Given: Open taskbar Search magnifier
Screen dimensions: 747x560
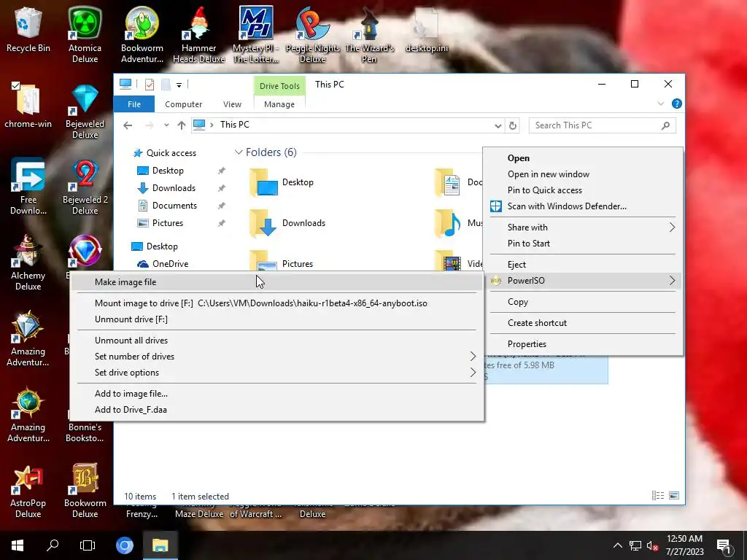Looking at the screenshot, I should tap(53, 545).
